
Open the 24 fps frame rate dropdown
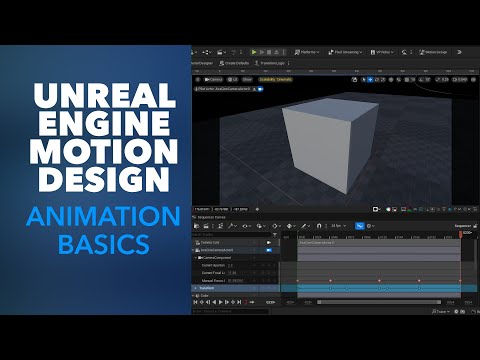[338, 226]
